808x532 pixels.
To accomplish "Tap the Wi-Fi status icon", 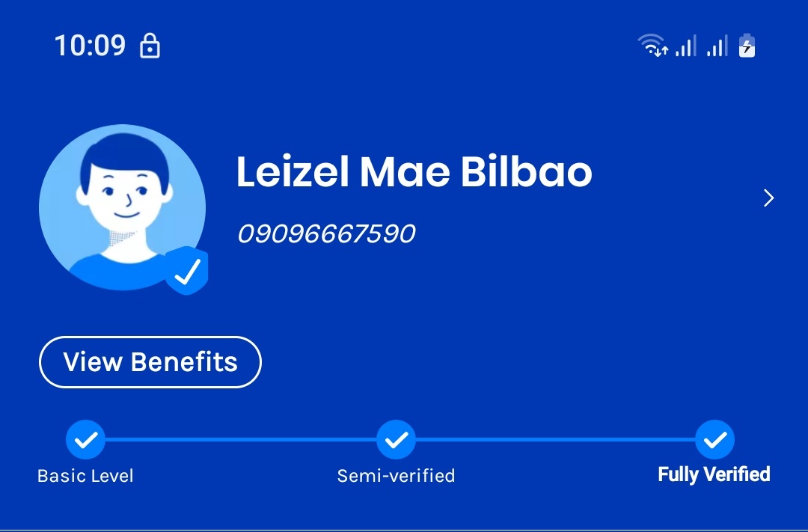I will tap(653, 45).
